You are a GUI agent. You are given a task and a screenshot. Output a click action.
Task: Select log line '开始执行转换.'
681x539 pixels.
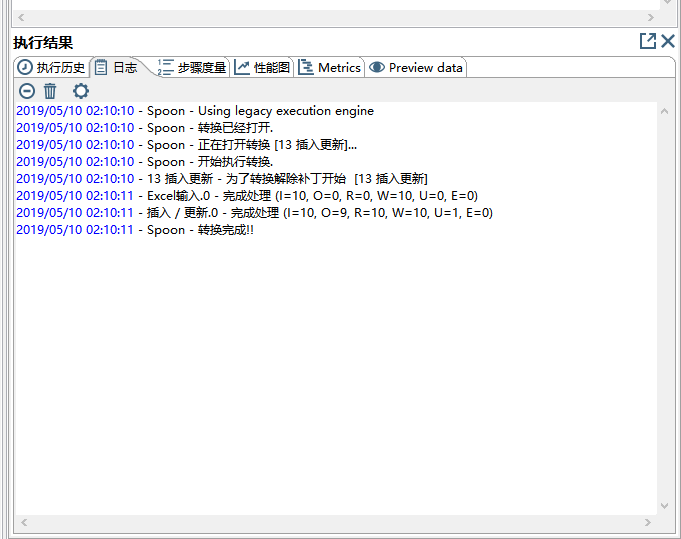click(x=145, y=162)
